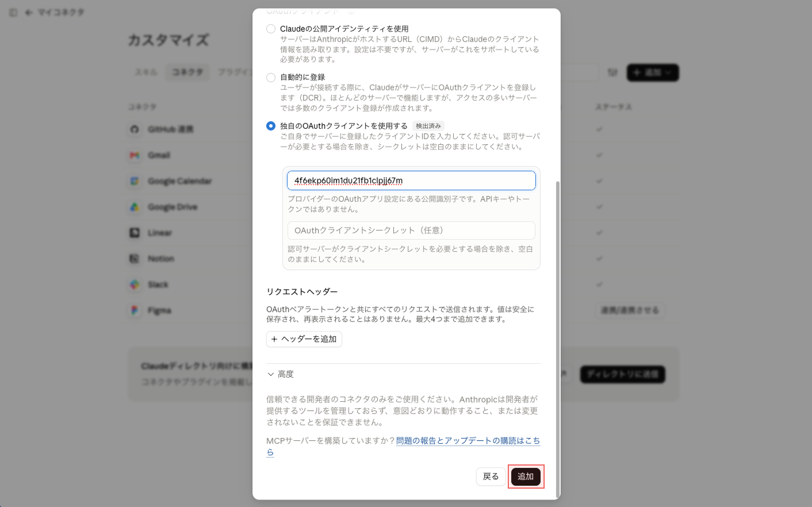
Task: Click the Notion connector icon
Action: click(x=135, y=259)
